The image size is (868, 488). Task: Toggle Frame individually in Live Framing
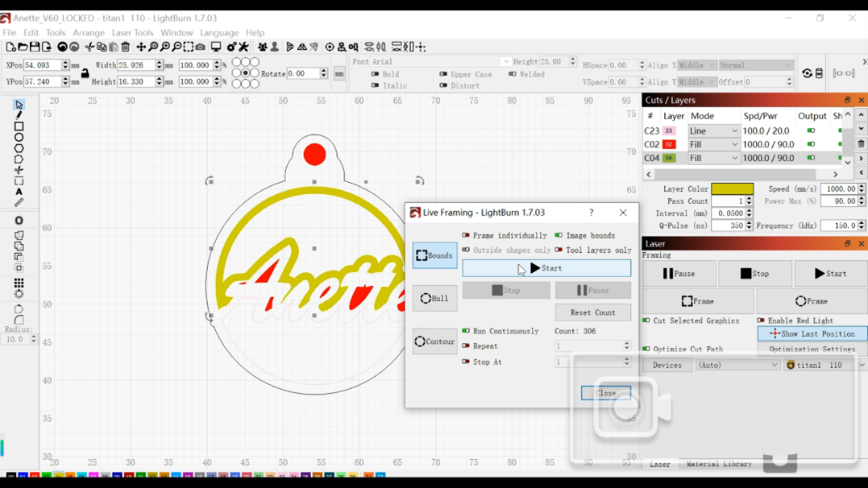(x=466, y=236)
